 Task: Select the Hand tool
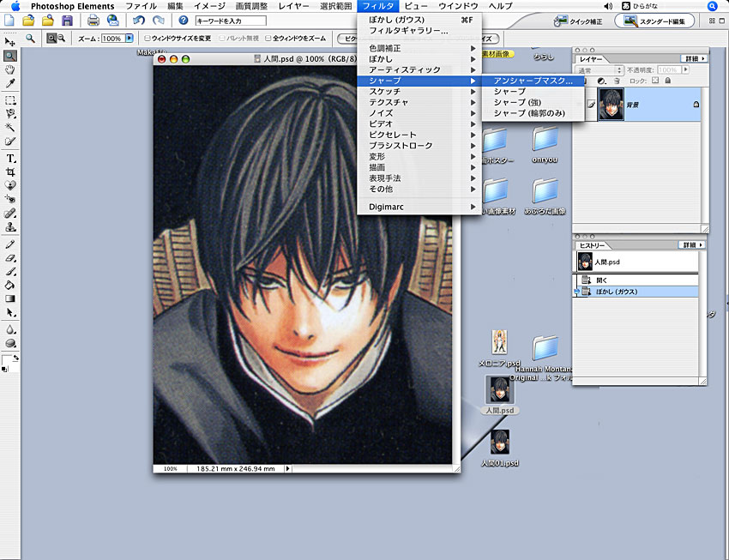point(9,69)
